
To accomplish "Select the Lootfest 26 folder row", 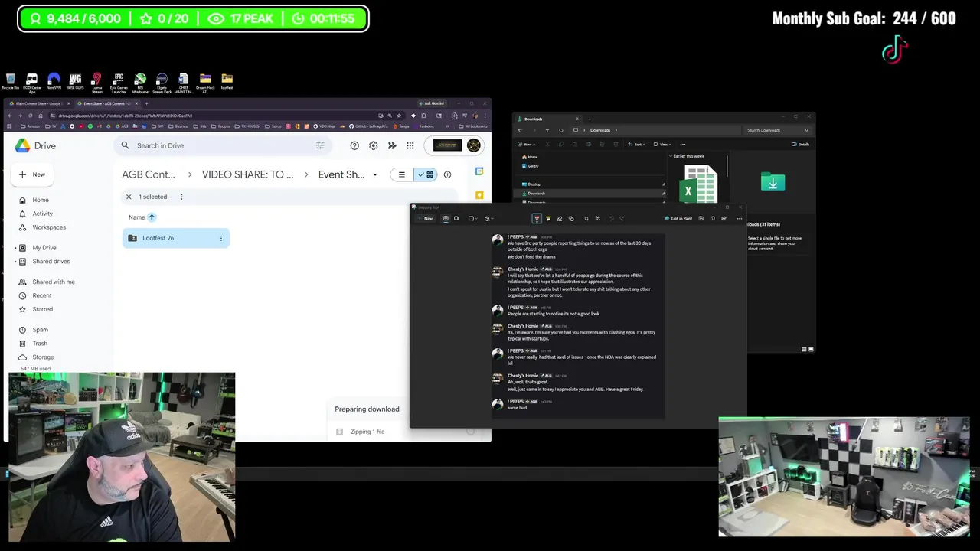I will [175, 238].
